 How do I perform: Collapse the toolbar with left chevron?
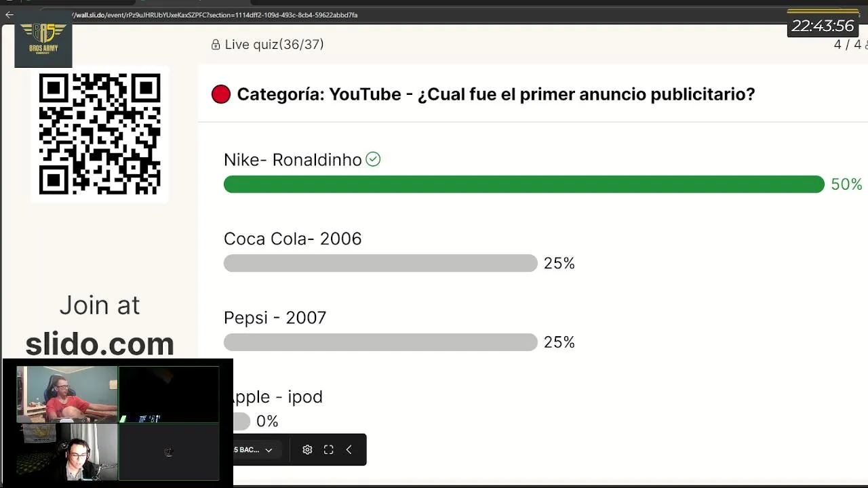349,449
